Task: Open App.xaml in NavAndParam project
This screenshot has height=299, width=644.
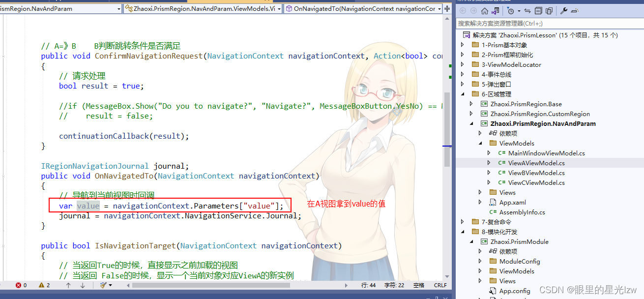Action: coord(513,202)
